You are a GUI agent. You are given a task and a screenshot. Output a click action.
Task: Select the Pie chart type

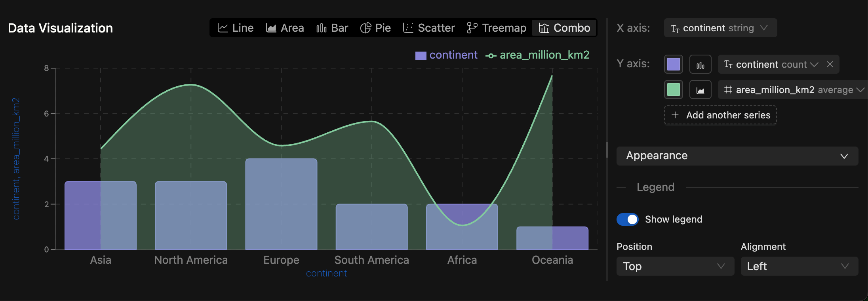pos(375,28)
